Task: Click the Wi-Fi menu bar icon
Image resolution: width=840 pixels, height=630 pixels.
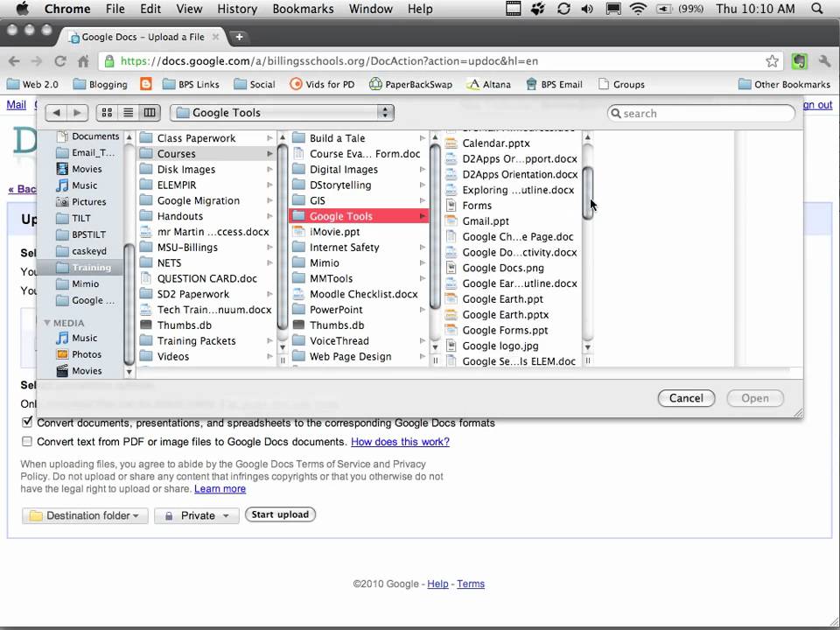Action: point(638,9)
